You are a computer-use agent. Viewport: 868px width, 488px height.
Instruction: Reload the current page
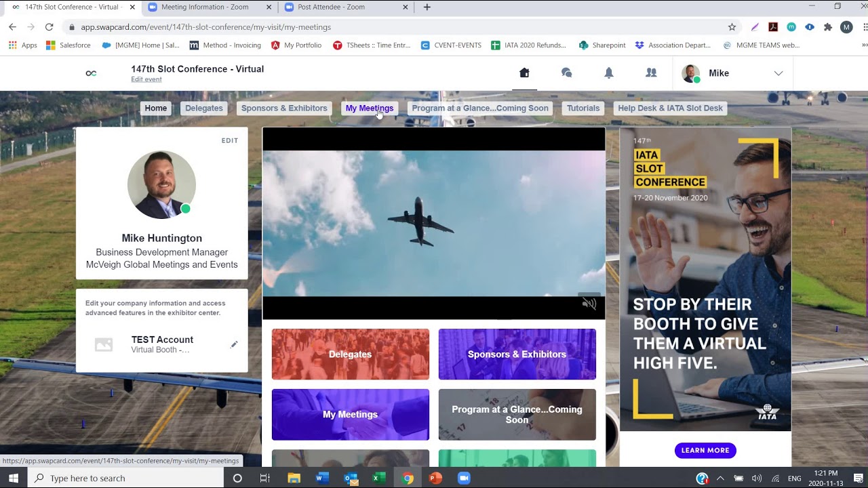[49, 27]
